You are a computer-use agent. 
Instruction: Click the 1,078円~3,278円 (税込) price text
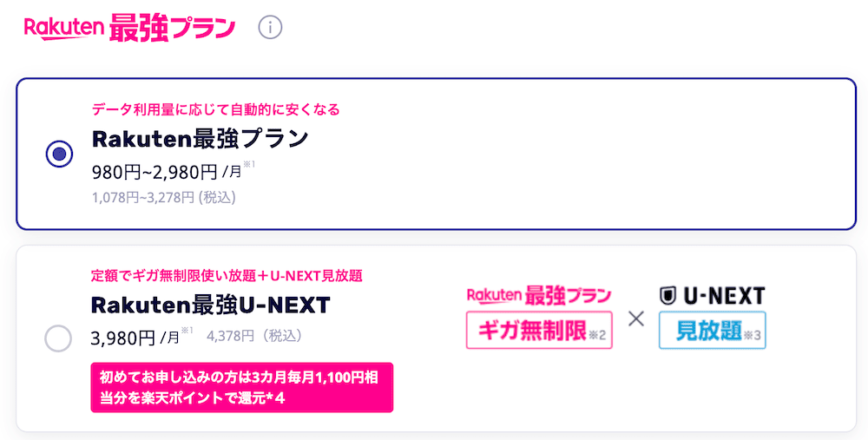(163, 197)
